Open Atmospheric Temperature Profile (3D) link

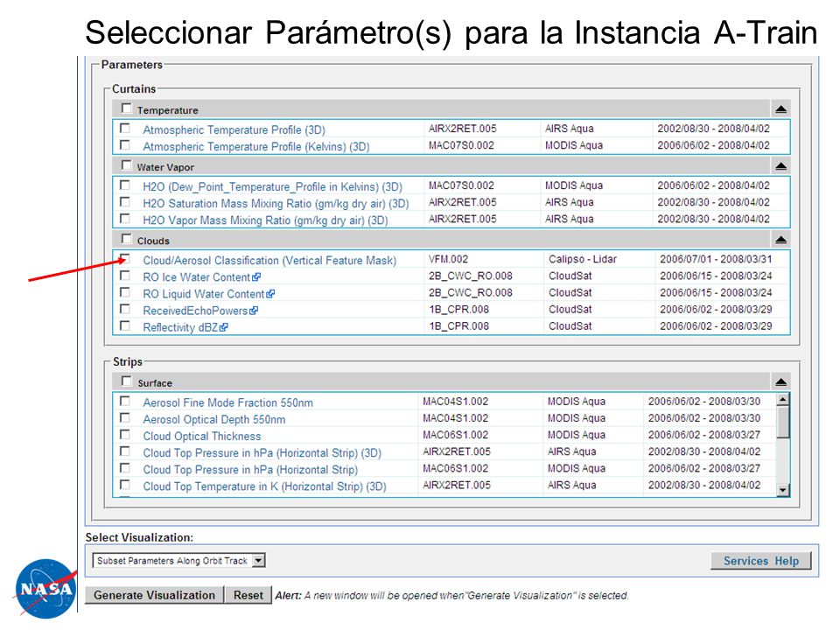tap(234, 129)
